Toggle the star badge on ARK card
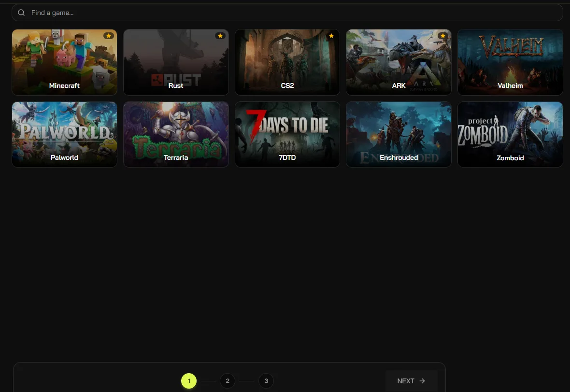Screen dimensions: 570x392 [x=442, y=36]
